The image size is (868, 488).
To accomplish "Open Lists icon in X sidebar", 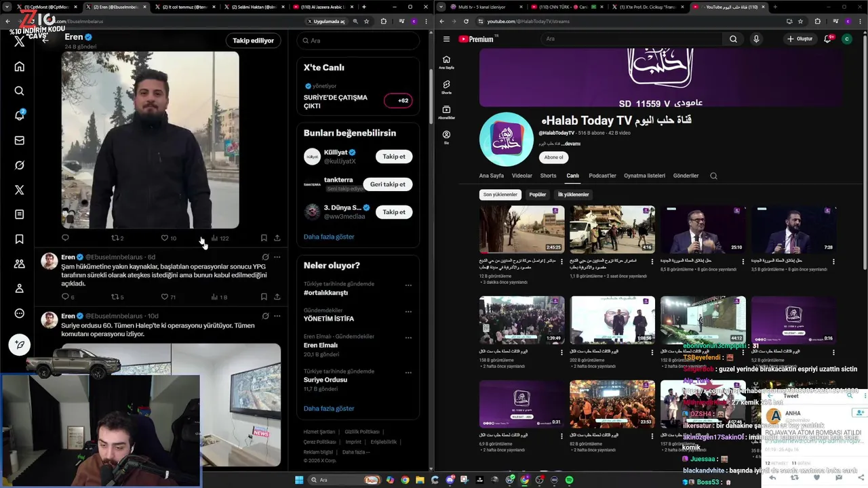I will [x=19, y=214].
